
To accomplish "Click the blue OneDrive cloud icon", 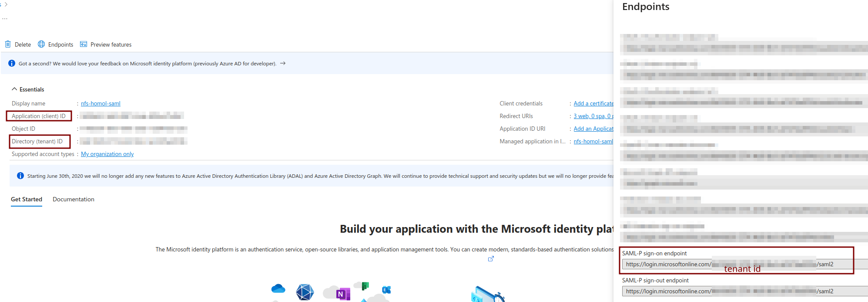I will pos(278,289).
